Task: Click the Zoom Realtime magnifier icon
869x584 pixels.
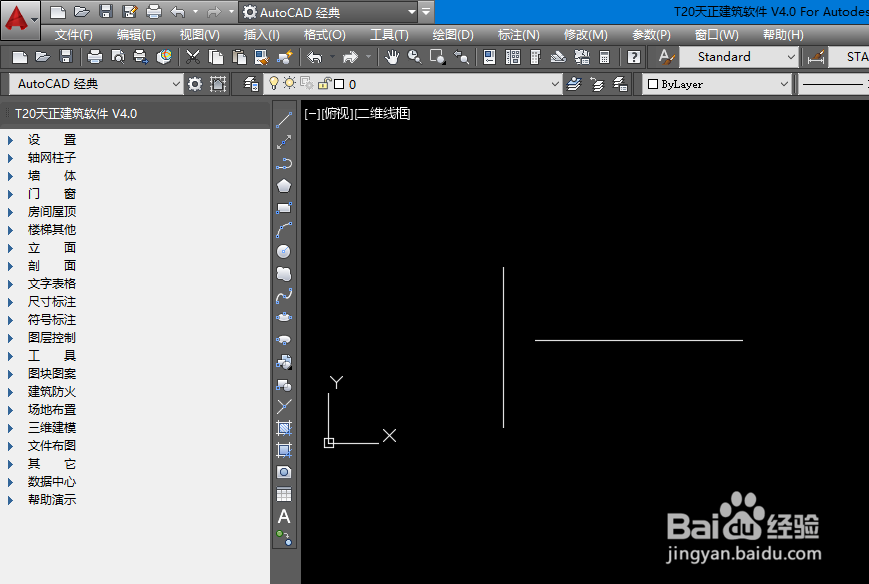Action: point(415,57)
